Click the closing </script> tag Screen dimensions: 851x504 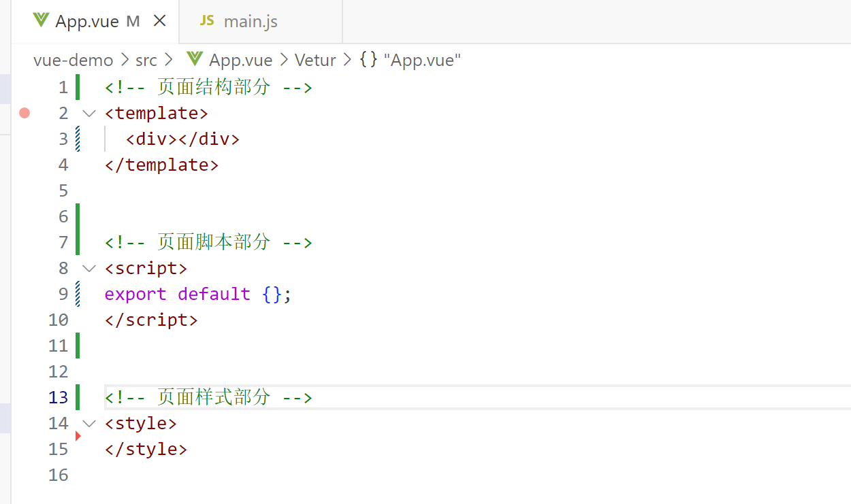151,320
